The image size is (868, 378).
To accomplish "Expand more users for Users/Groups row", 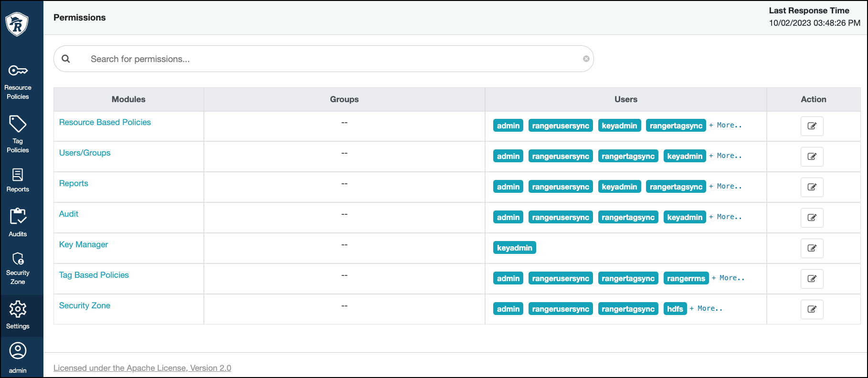I will click(x=725, y=156).
